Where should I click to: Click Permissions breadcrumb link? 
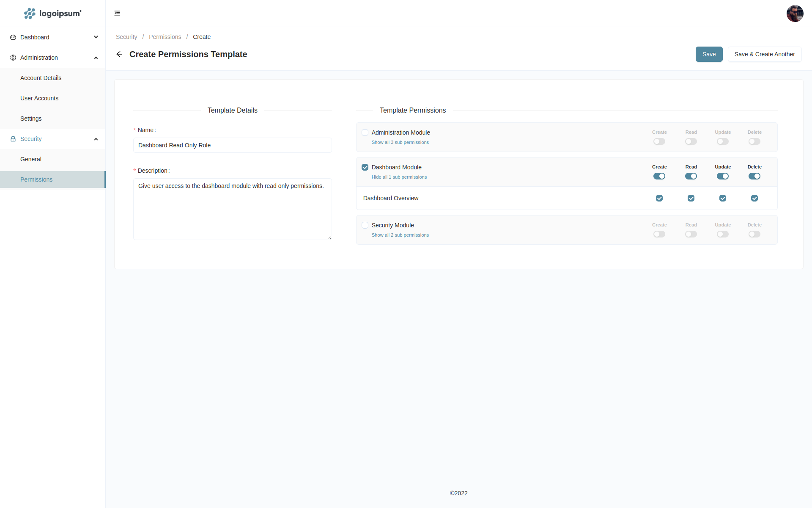point(165,37)
